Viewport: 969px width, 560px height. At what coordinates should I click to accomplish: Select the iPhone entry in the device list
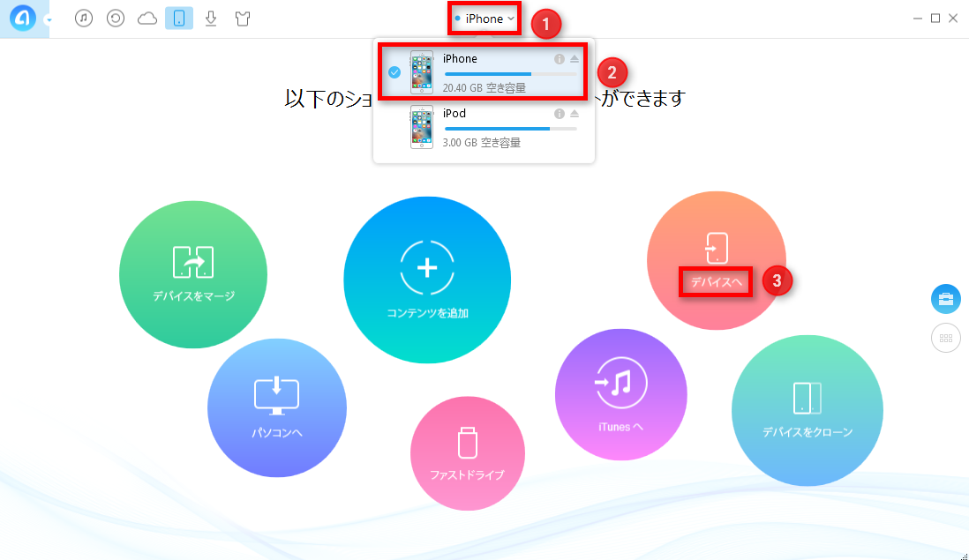coord(483,71)
